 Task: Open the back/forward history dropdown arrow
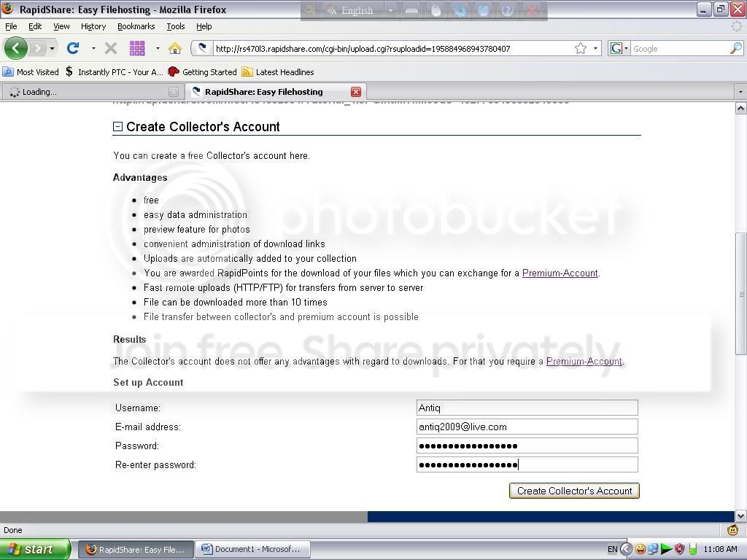(52, 49)
